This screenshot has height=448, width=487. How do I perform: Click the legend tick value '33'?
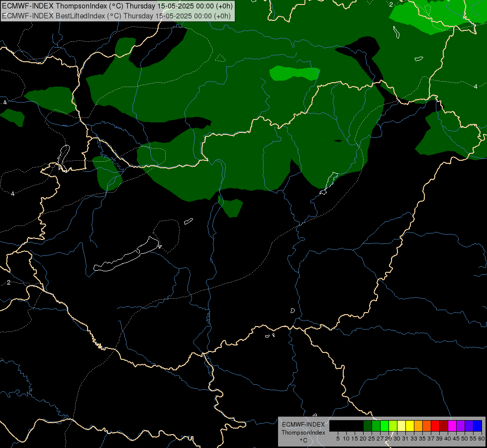tap(414, 439)
